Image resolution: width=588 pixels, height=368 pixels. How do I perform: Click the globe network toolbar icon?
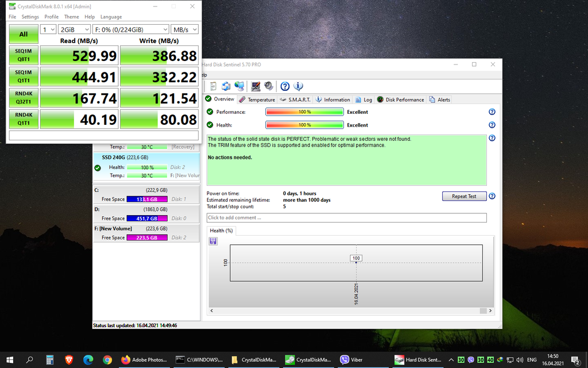click(239, 86)
